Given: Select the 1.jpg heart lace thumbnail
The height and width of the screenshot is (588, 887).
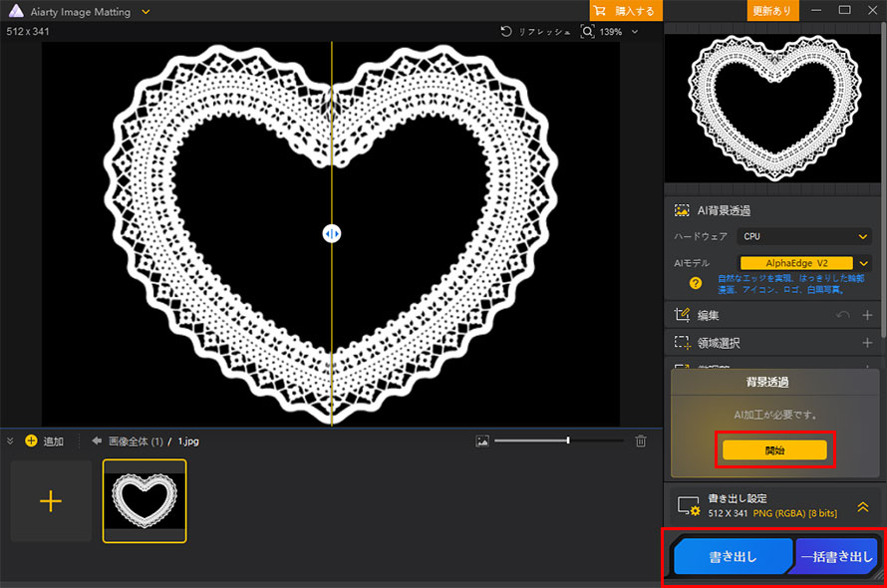Looking at the screenshot, I should [x=145, y=501].
